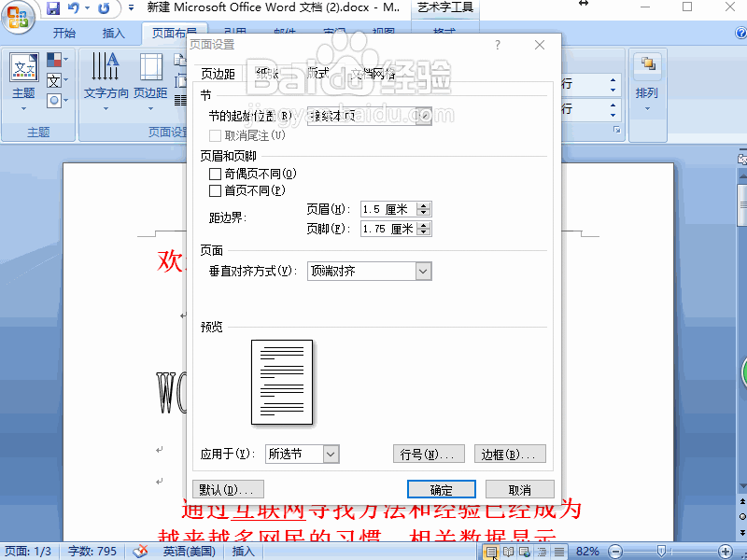Select Outline view icon in status bar
The width and height of the screenshot is (747, 560).
[543, 552]
